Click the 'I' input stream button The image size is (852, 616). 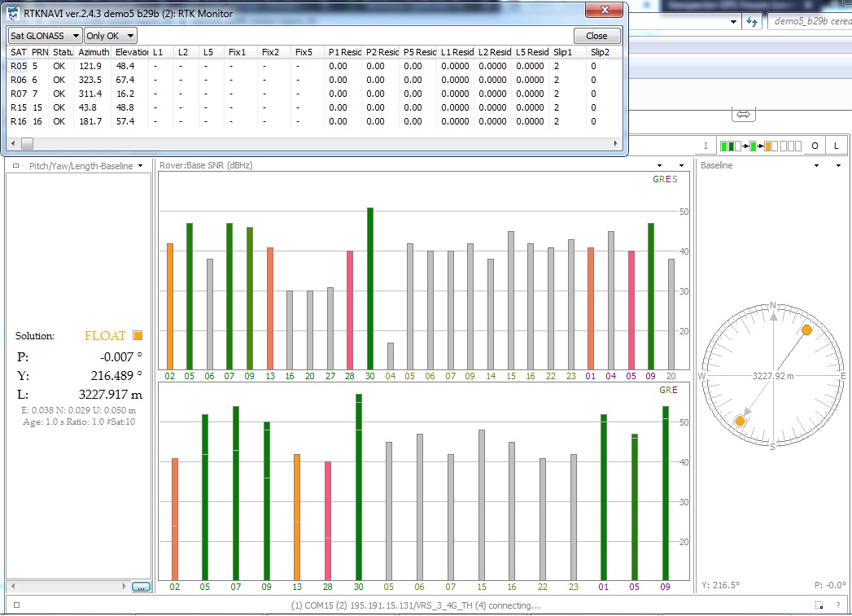click(706, 146)
